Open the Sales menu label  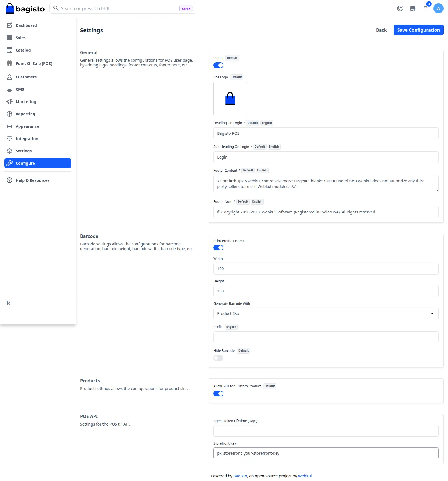tap(20, 38)
